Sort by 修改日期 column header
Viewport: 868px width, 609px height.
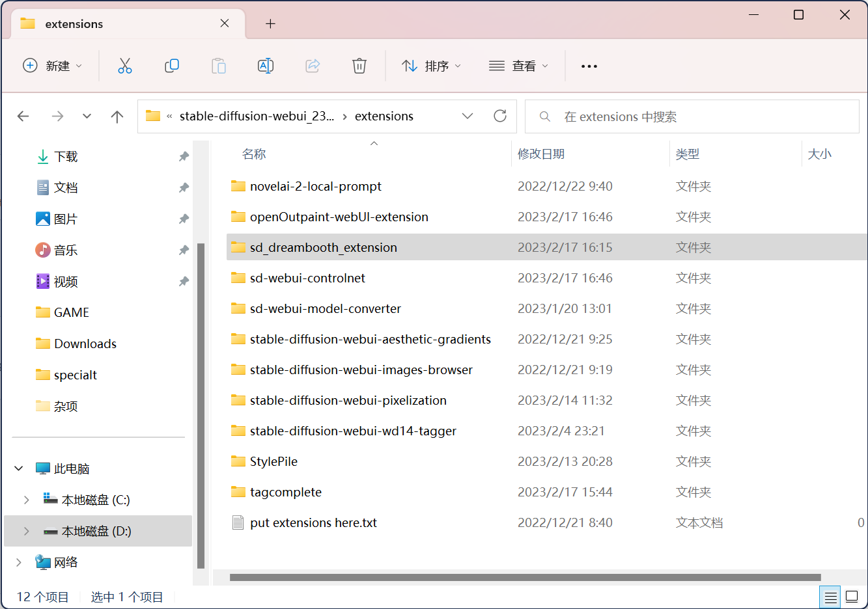[541, 154]
